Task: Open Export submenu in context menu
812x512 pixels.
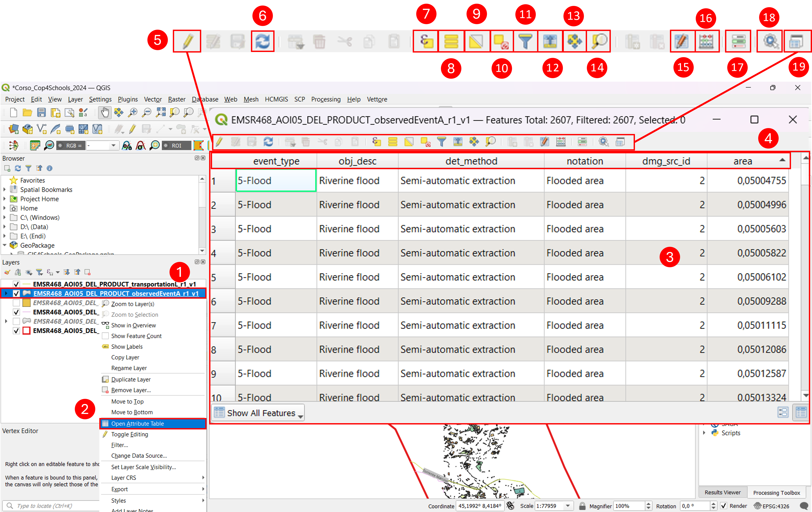Action: (x=153, y=489)
